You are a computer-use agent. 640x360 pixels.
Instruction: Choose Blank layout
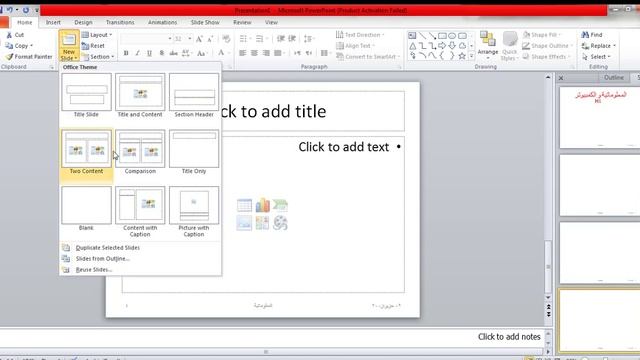click(x=86, y=209)
